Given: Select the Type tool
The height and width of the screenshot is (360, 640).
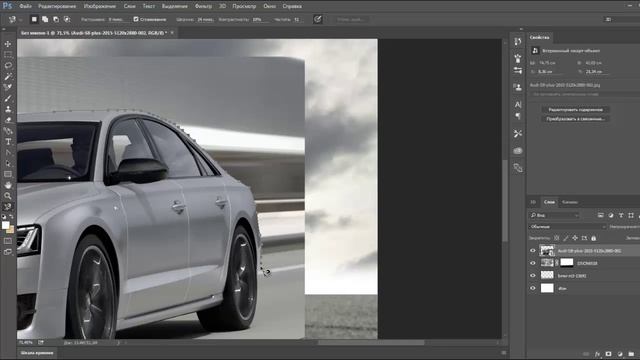Looking at the screenshot, I should click(8, 142).
